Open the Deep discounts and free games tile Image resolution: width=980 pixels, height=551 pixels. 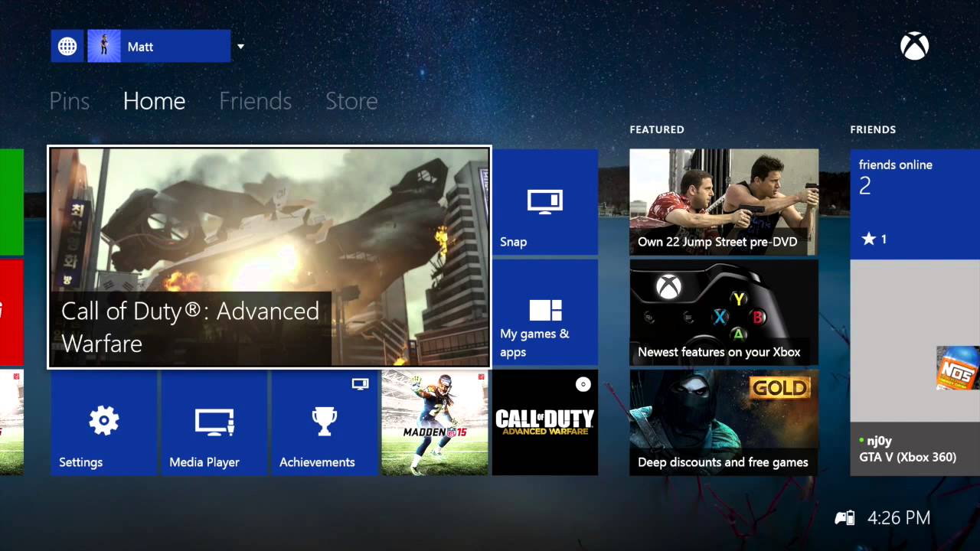tap(724, 422)
